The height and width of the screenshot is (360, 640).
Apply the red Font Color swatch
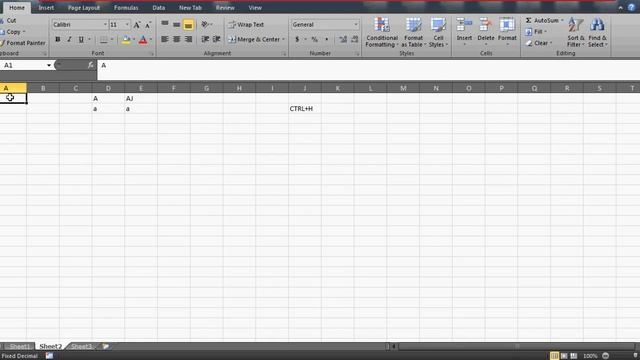point(143,40)
